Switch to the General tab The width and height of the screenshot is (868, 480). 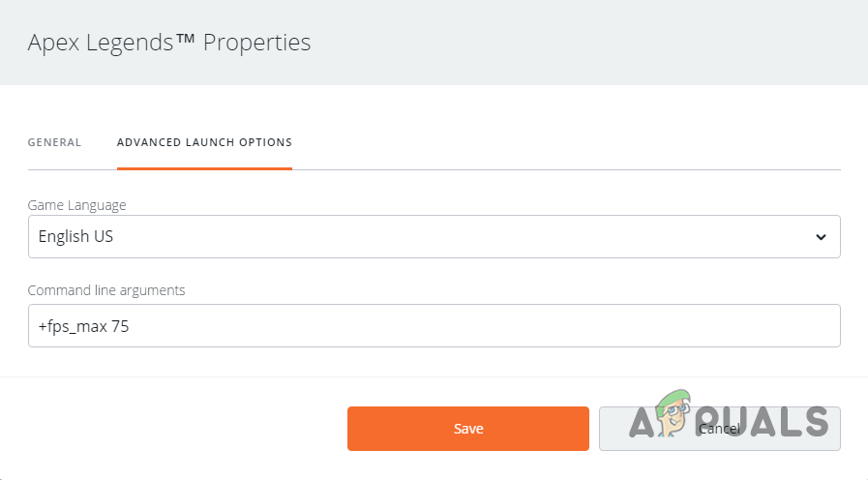click(x=54, y=142)
